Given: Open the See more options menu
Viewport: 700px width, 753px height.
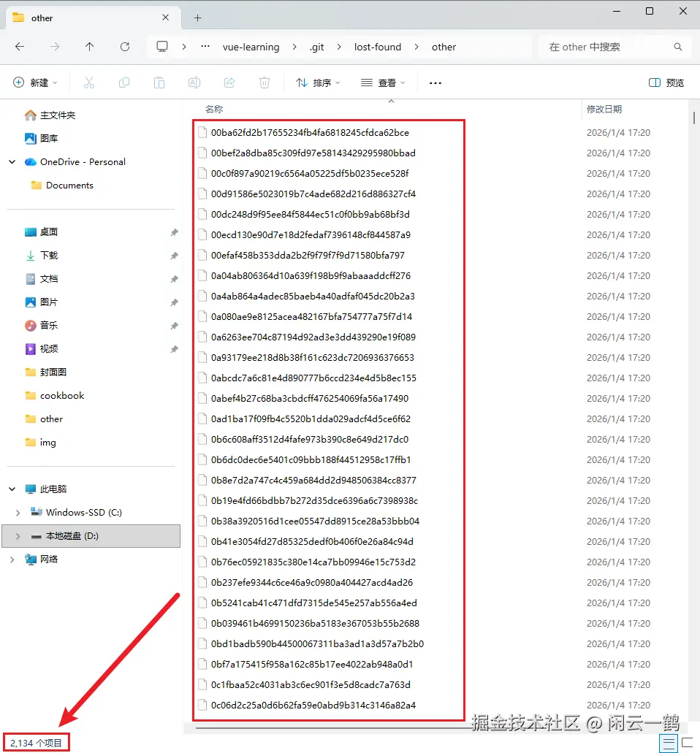Looking at the screenshot, I should 435,83.
